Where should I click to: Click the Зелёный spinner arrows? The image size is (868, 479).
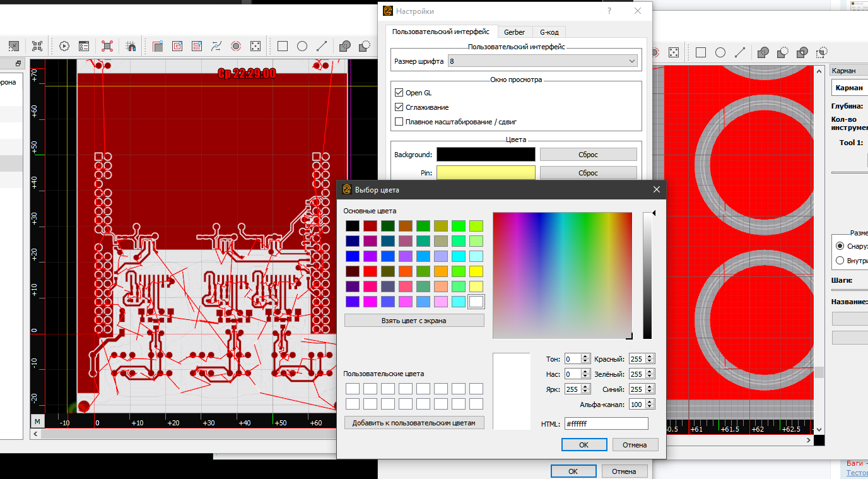pyautogui.click(x=650, y=374)
